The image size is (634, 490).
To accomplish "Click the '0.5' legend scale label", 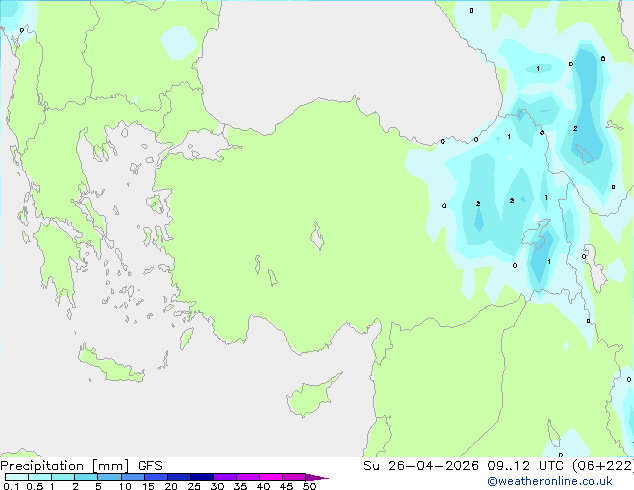I will [x=35, y=486].
